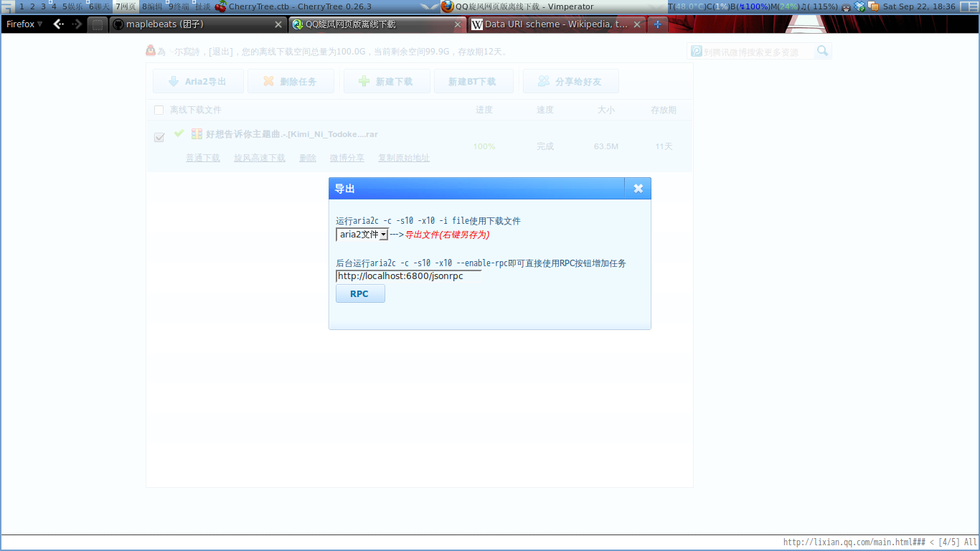This screenshot has height=551, width=980.
Task: Click the 退出 logout link
Action: pyautogui.click(x=221, y=52)
